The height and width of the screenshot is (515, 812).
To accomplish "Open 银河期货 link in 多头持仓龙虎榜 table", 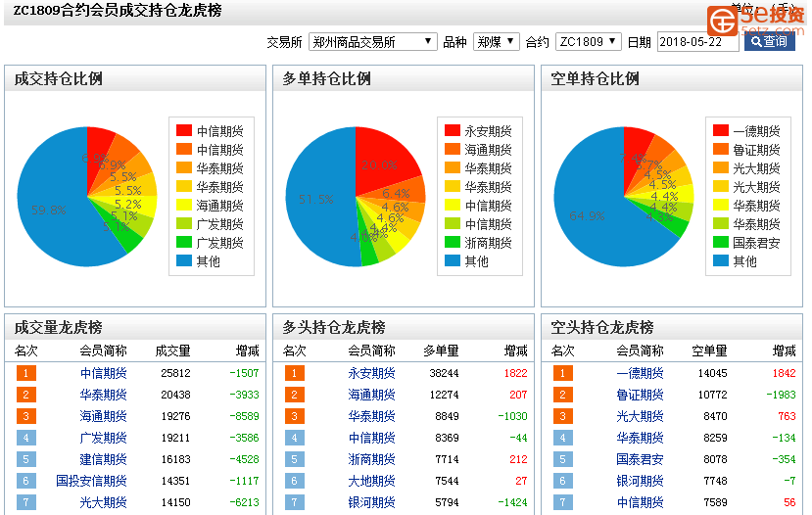I will pyautogui.click(x=372, y=502).
